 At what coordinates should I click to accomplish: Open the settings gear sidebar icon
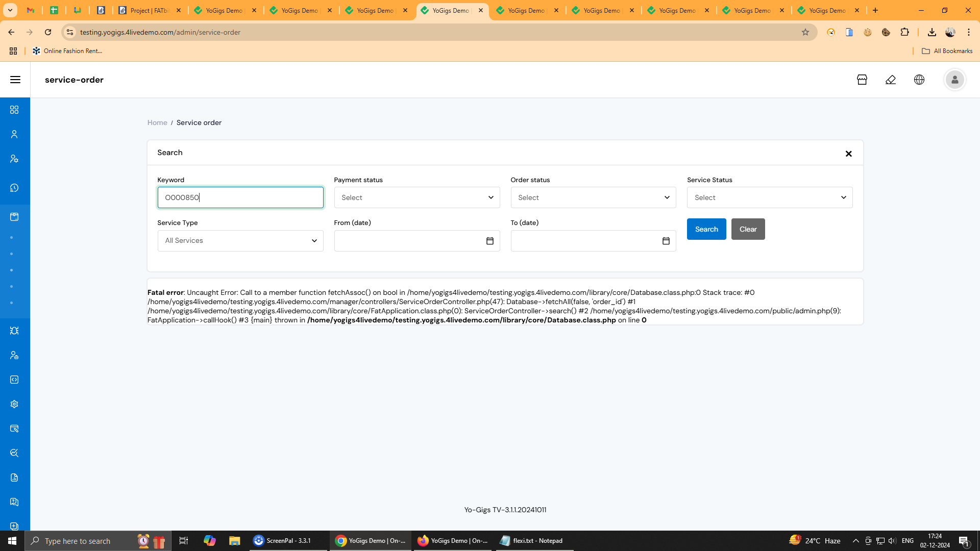pyautogui.click(x=14, y=404)
